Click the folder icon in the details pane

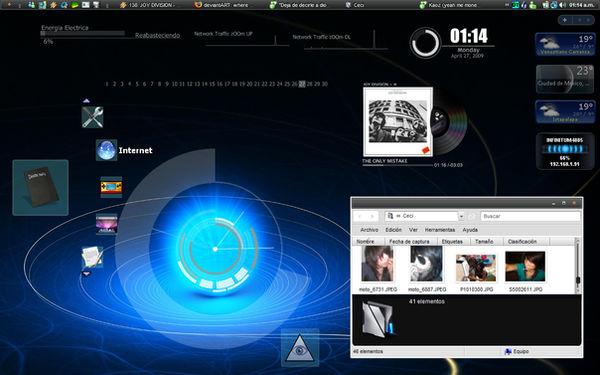tap(379, 319)
